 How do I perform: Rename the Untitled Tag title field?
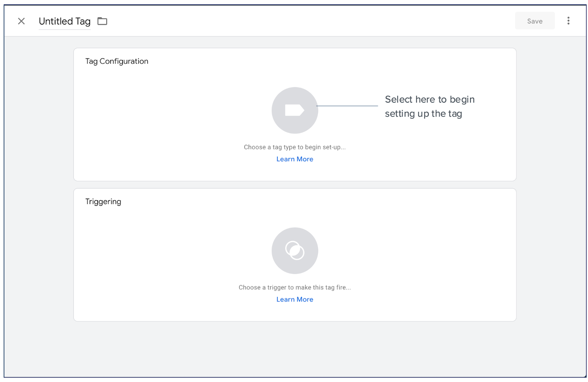tap(65, 21)
